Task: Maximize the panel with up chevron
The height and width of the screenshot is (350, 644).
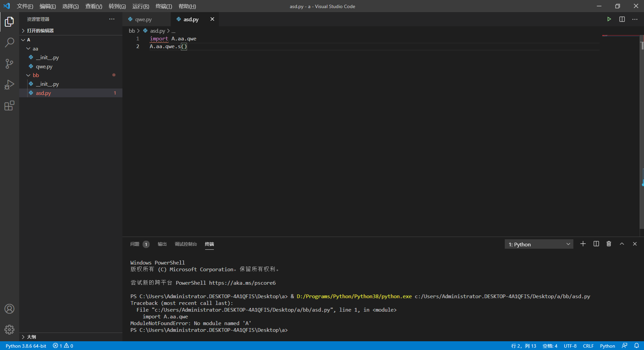Action: (x=622, y=244)
